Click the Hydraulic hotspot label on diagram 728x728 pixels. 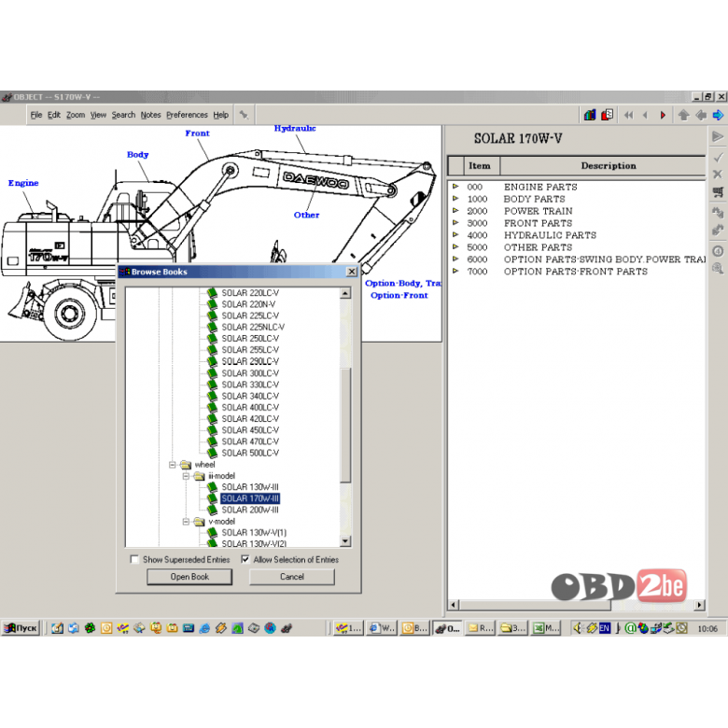[295, 129]
